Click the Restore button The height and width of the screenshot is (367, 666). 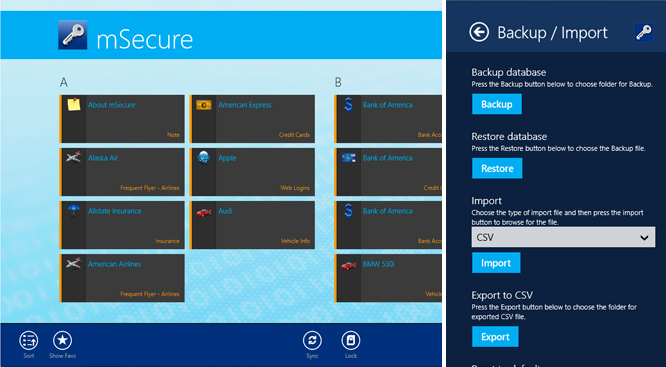(497, 168)
